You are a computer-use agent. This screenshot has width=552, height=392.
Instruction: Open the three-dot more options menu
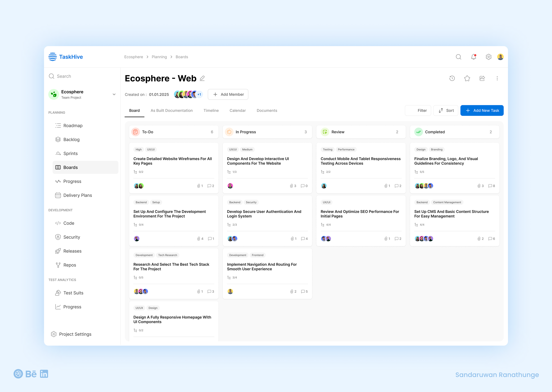497,78
